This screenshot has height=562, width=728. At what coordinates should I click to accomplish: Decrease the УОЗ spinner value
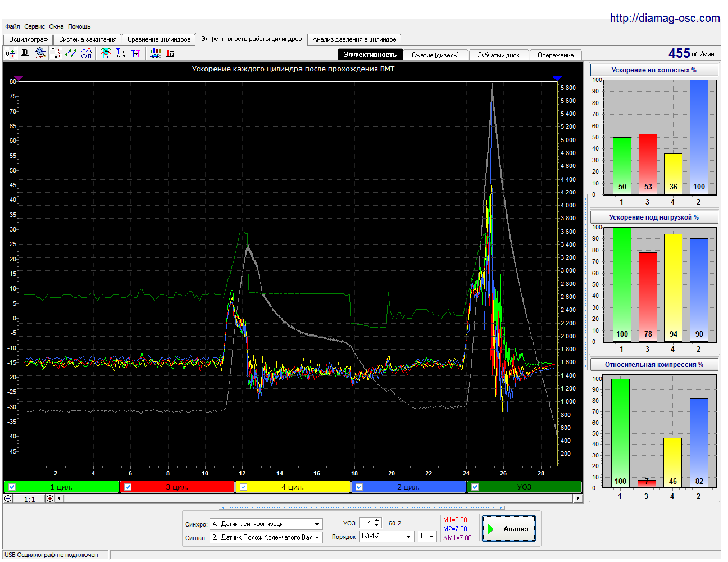(377, 525)
